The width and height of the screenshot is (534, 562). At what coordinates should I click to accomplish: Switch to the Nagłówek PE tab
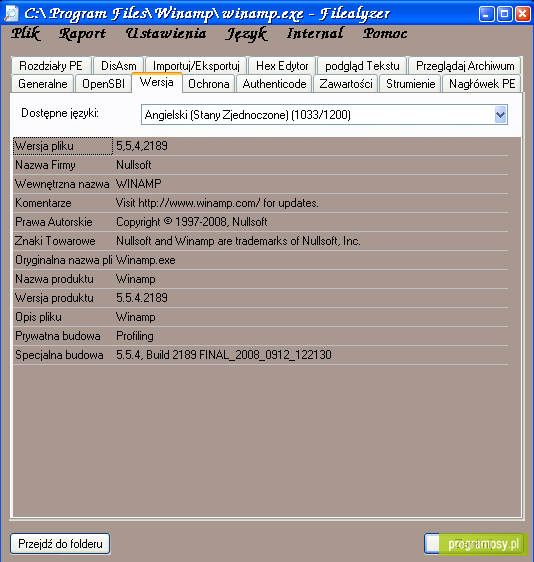(482, 84)
